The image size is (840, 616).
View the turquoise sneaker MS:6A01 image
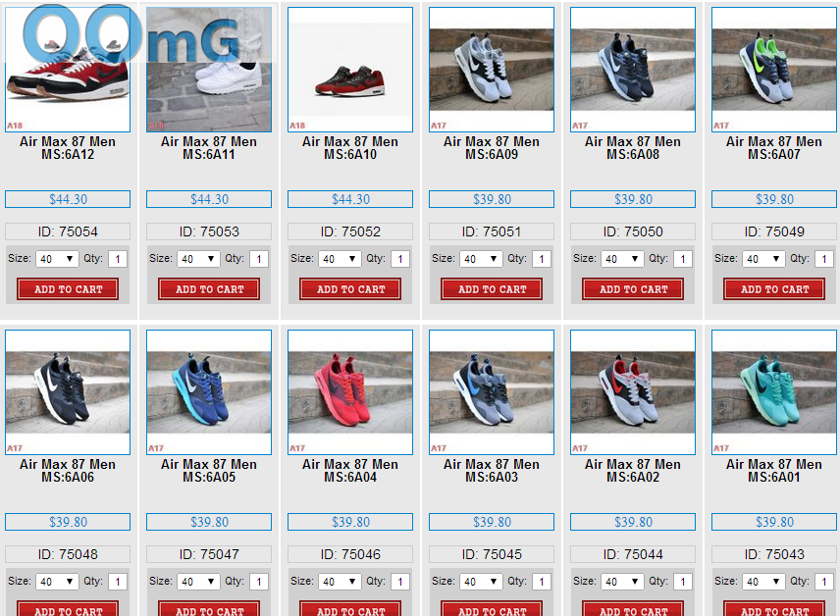coord(774,392)
